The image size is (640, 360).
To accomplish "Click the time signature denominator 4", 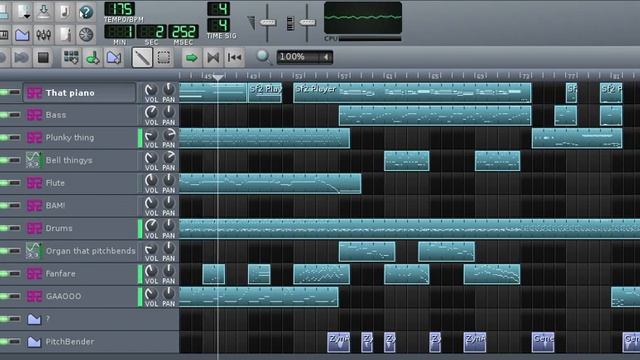I will [x=218, y=25].
